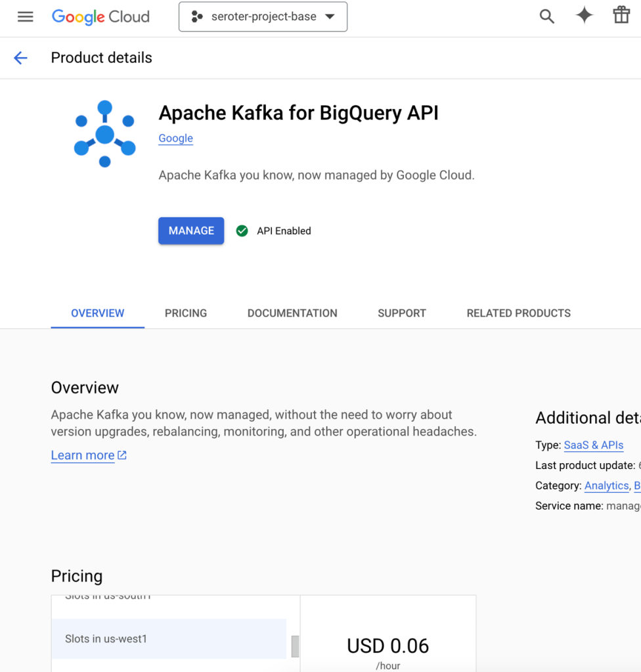The height and width of the screenshot is (672, 641).
Task: Click the green API Enabled checkmark
Action: (242, 231)
